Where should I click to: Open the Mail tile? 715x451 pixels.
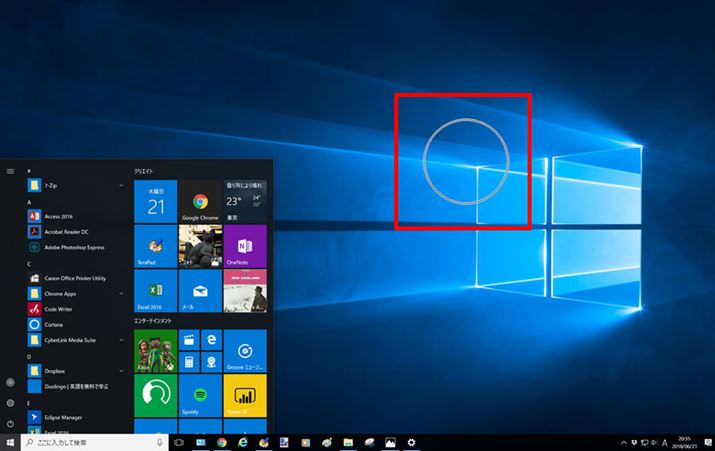point(200,291)
